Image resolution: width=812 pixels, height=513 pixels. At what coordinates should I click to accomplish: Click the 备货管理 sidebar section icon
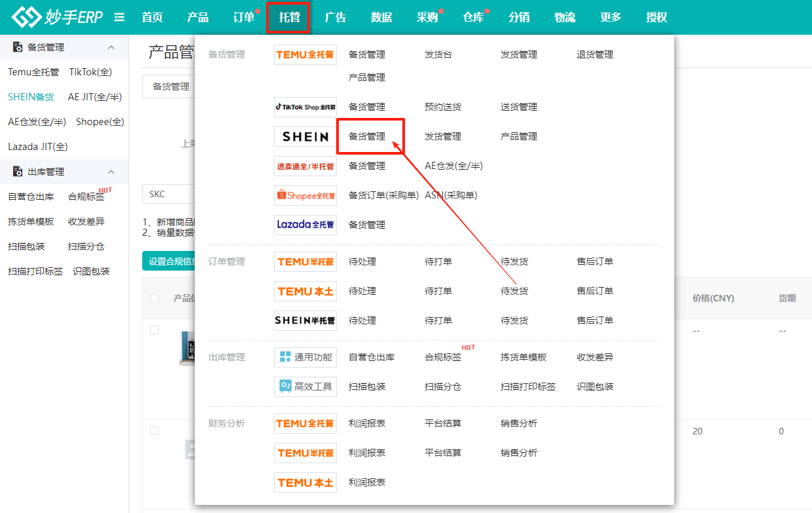[18, 47]
